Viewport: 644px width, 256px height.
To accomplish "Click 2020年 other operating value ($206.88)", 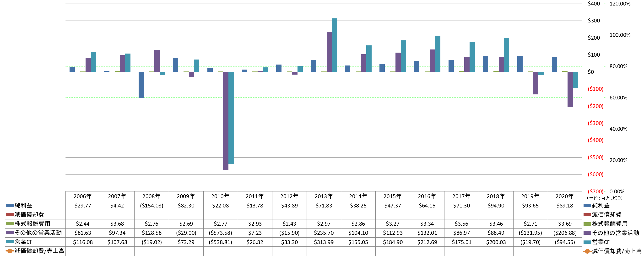I will (565, 233).
